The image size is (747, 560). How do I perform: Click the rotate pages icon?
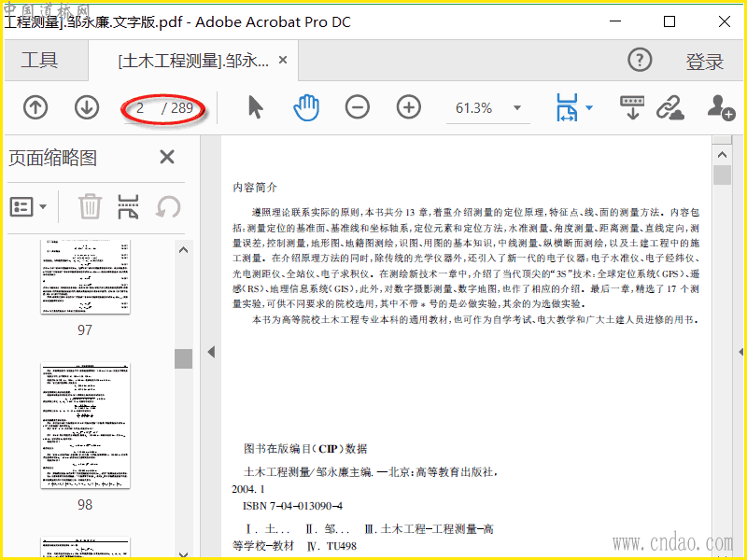169,206
